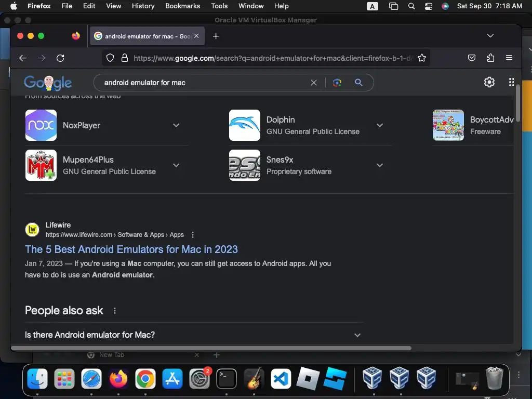Click the Mupen64Plus title text
532x399 pixels.
tap(88, 159)
